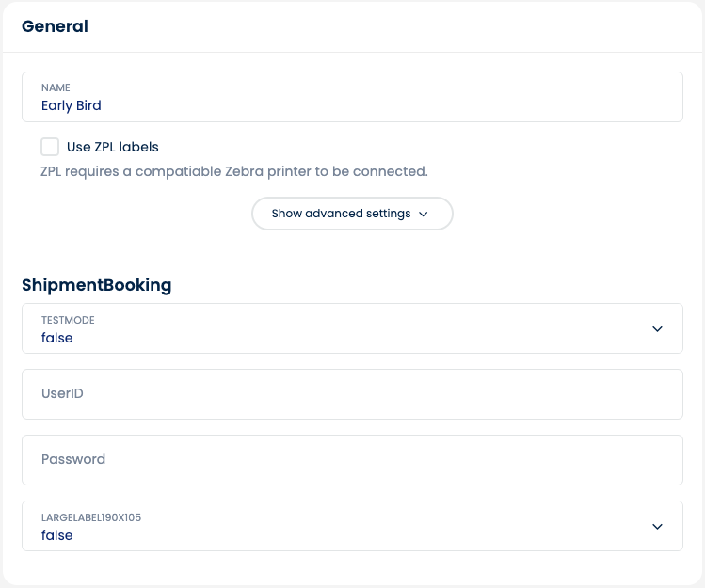This screenshot has height=588, width=705.
Task: Expand Show advanced settings
Action: click(x=341, y=214)
